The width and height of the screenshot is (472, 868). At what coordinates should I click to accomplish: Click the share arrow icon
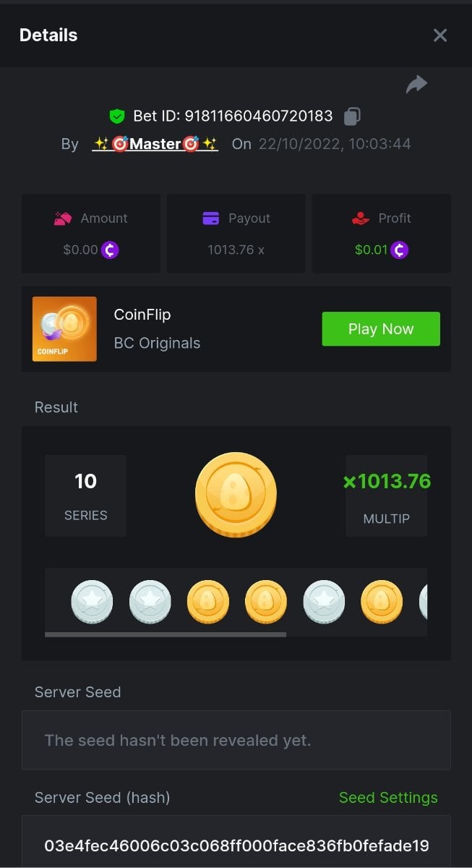point(416,85)
